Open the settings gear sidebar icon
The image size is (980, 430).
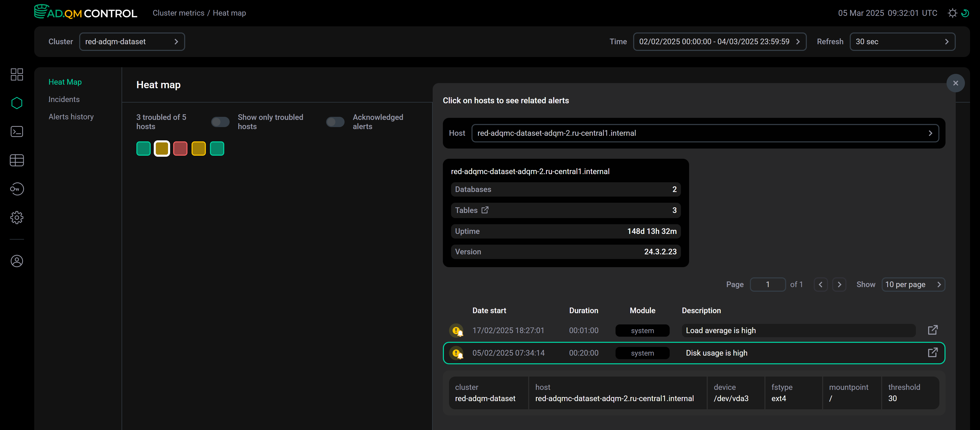(17, 218)
